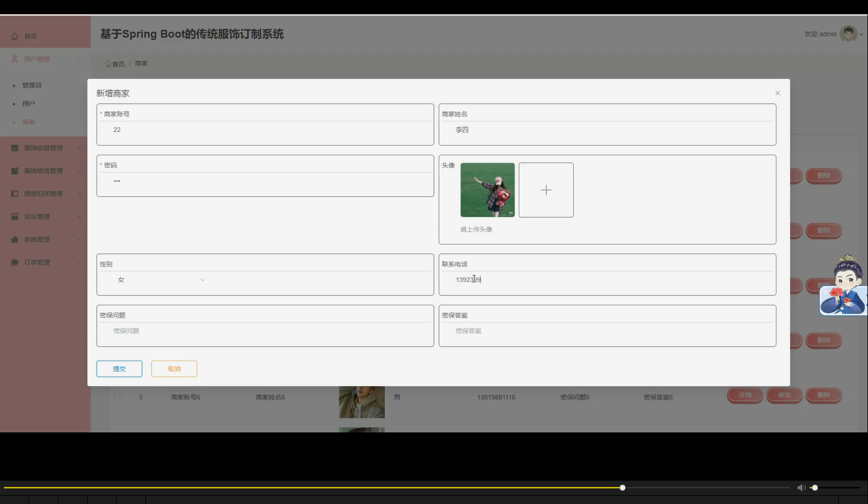
Task: Click the 提交 button
Action: pyautogui.click(x=119, y=369)
